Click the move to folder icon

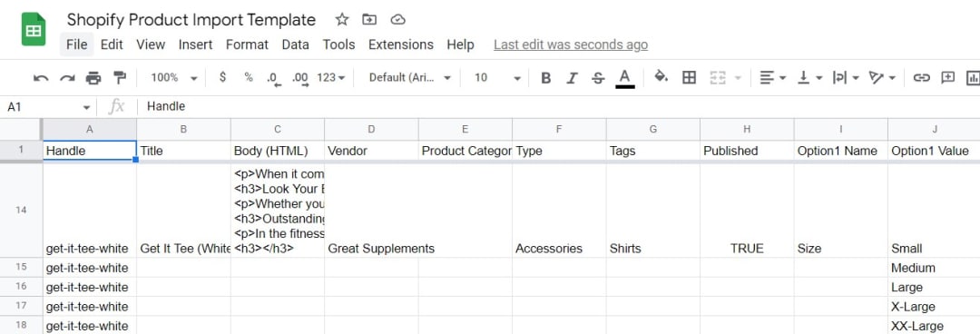pyautogui.click(x=369, y=19)
